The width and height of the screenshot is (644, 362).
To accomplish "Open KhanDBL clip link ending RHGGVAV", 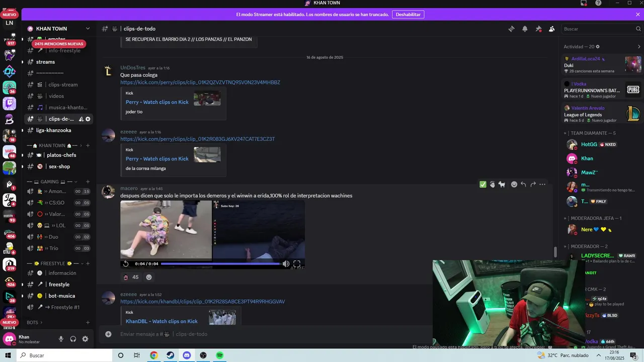I will (203, 302).
